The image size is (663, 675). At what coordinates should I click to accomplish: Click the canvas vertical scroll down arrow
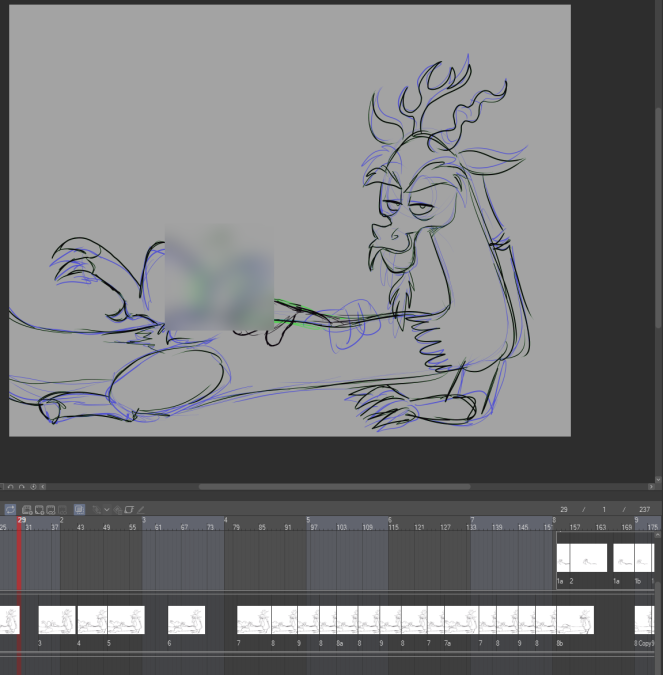[658, 479]
